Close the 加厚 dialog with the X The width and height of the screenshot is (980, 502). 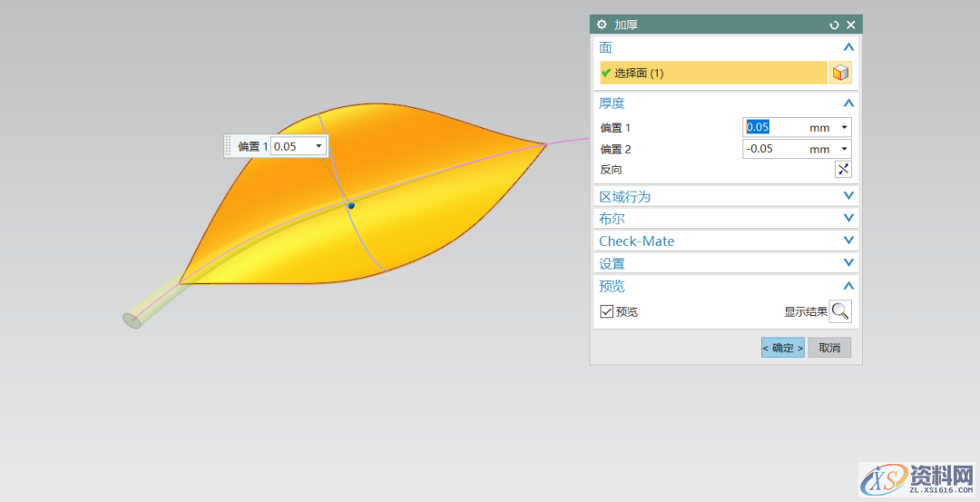(851, 25)
